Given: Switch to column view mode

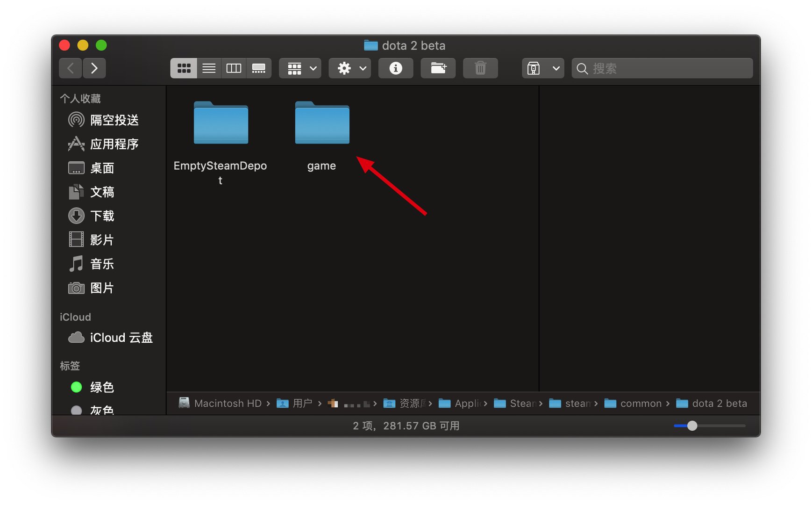Looking at the screenshot, I should tap(234, 68).
